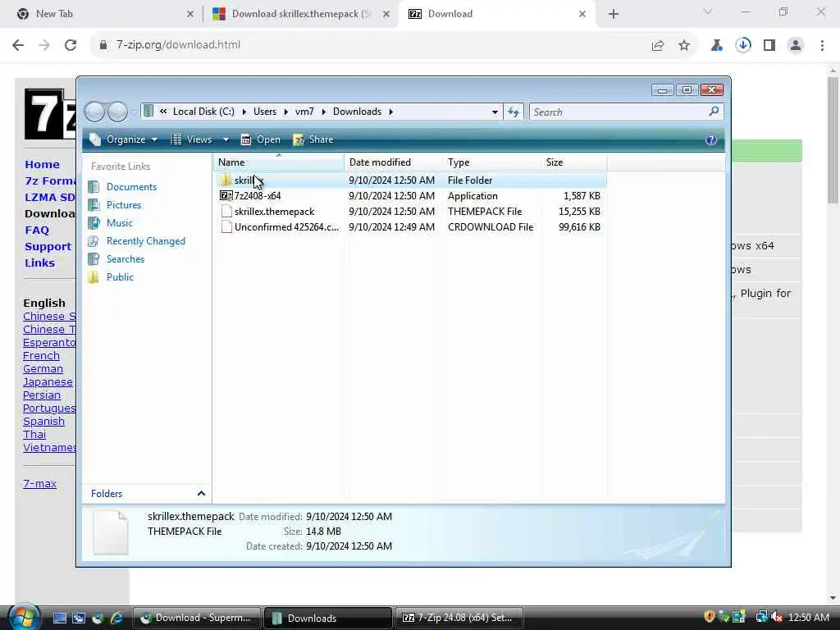Image resolution: width=840 pixels, height=630 pixels.
Task: Sort by Size column header
Action: coord(573,162)
